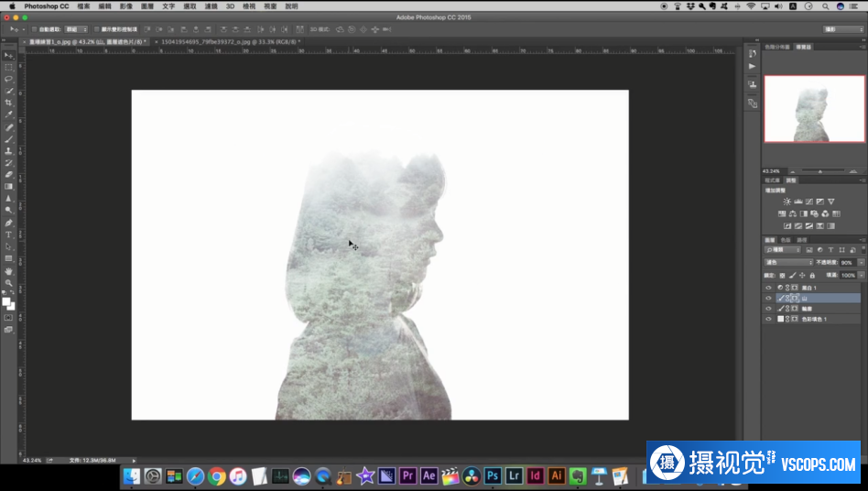868x491 pixels.
Task: Add a Vibrance adjustment (triangle icon)
Action: [830, 202]
